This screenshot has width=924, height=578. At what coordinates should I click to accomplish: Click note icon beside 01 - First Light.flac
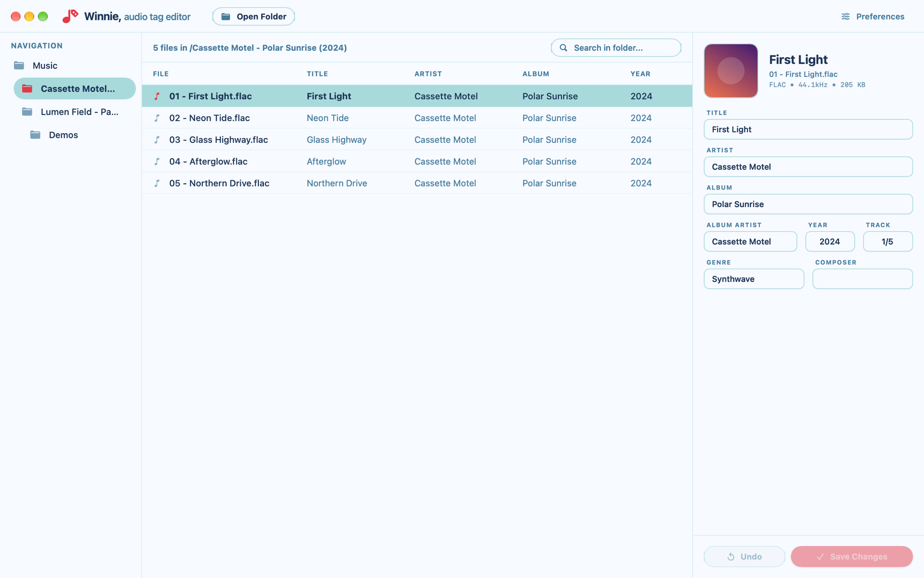pos(157,96)
